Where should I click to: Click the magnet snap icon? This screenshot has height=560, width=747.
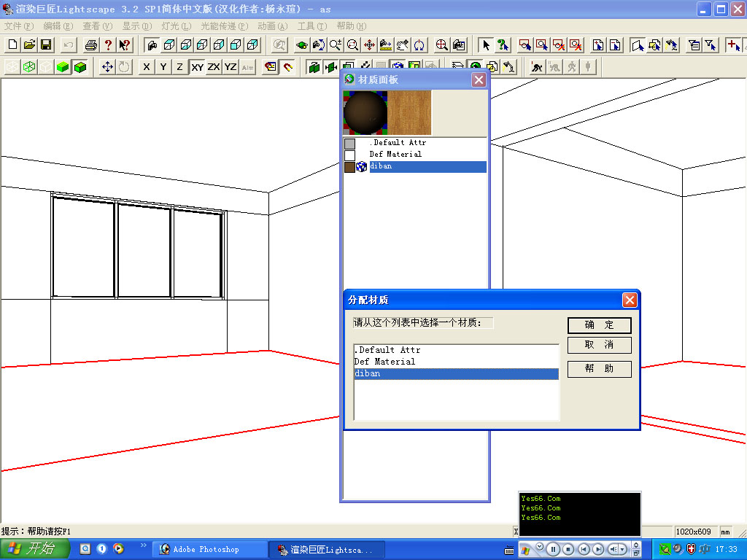pyautogui.click(x=287, y=67)
